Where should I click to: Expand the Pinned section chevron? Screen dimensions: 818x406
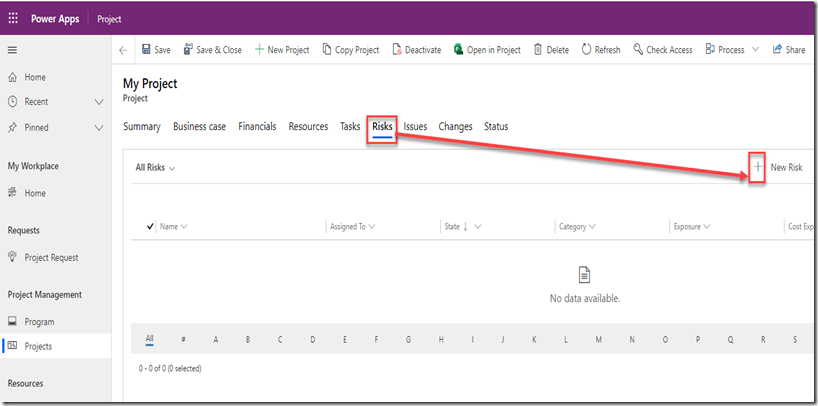pyautogui.click(x=98, y=128)
